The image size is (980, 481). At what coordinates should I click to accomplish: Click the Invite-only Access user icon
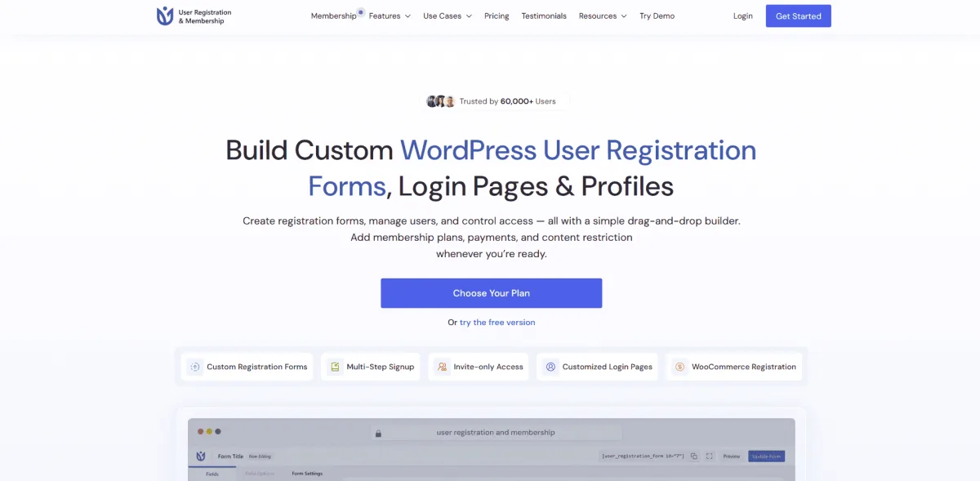[x=442, y=367]
